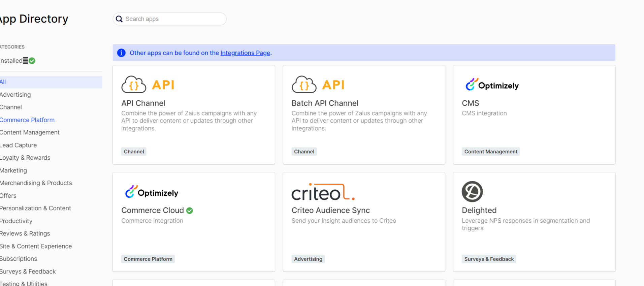Image resolution: width=644 pixels, height=286 pixels.
Task: Click the Delighted circular logo
Action: pos(472,191)
